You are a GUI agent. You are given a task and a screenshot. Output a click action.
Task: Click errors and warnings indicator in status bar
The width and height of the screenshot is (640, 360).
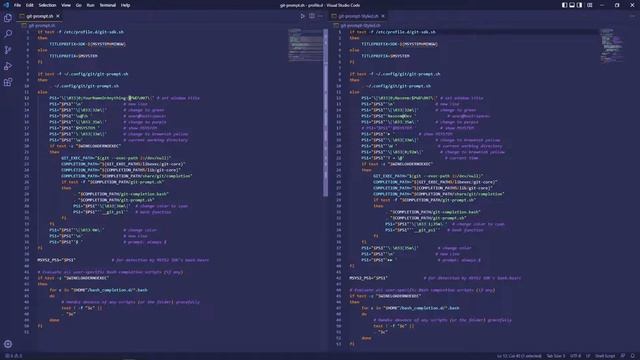[13, 356]
